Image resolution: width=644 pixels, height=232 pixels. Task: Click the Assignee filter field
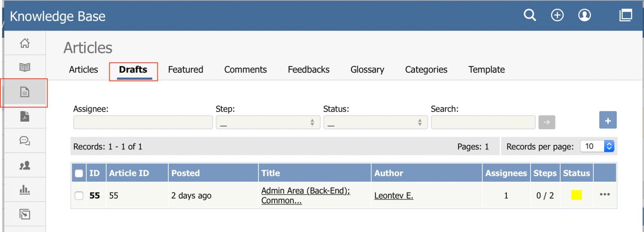point(143,122)
